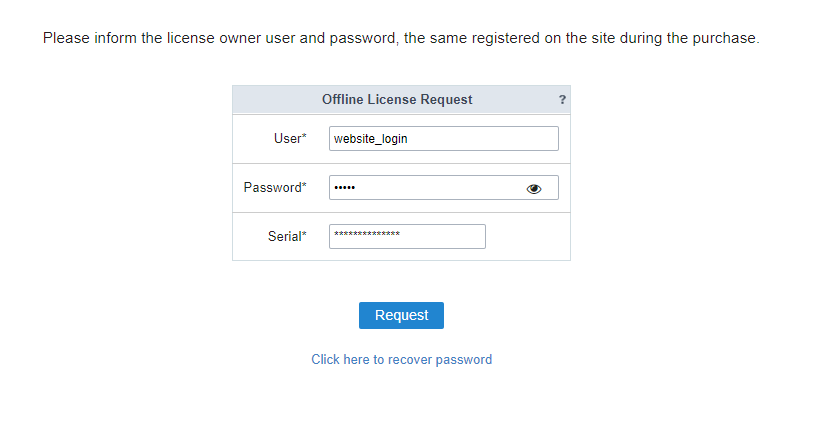Click the Offline License Request title

pos(397,100)
